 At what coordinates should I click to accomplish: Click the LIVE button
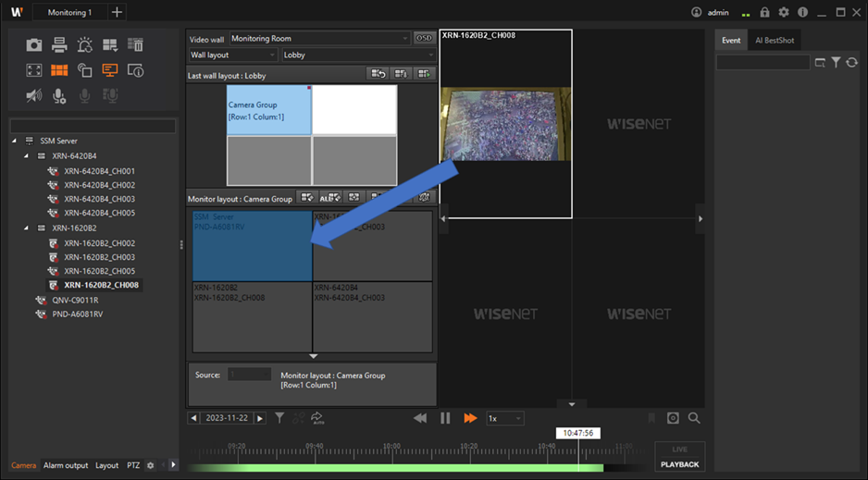tap(679, 449)
